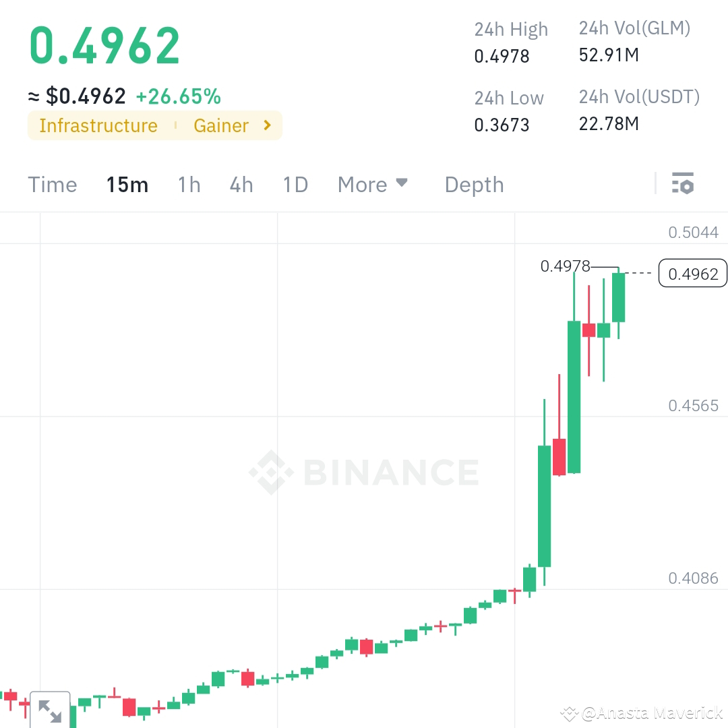Tap the green percentage change +26.65%
Image resolution: width=728 pixels, height=728 pixels.
click(179, 96)
